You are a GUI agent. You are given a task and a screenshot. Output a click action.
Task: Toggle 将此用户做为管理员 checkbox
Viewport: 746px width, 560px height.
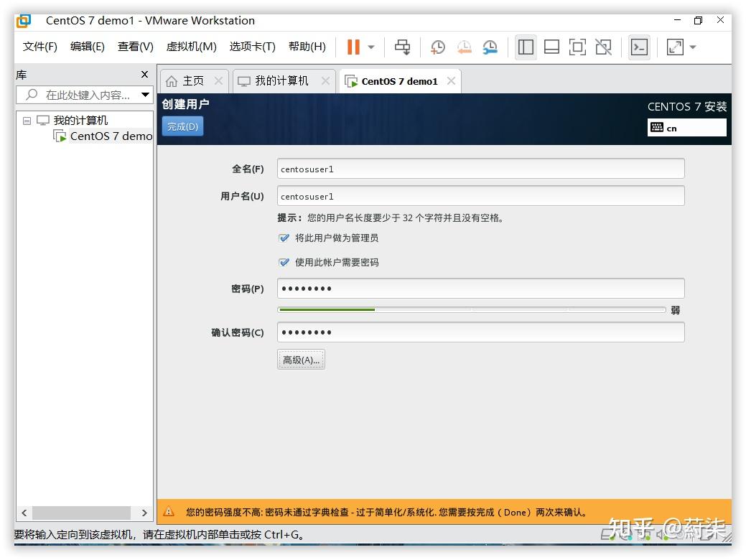284,238
